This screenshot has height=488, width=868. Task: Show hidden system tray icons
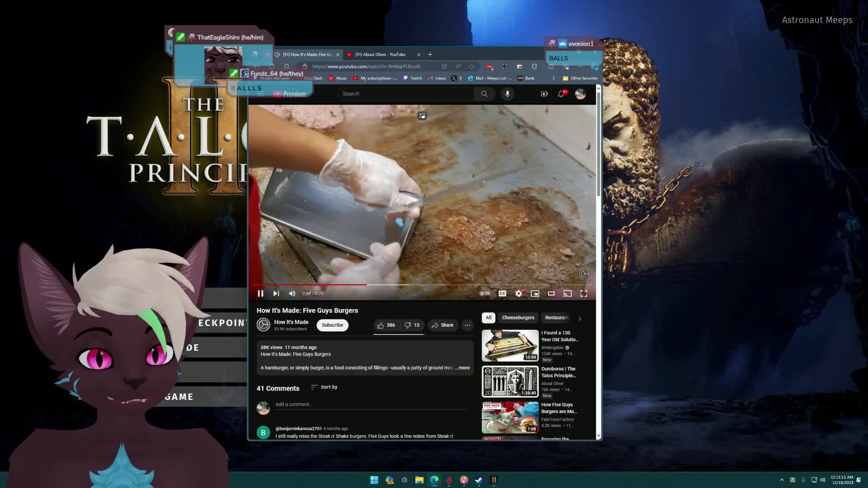[x=782, y=480]
